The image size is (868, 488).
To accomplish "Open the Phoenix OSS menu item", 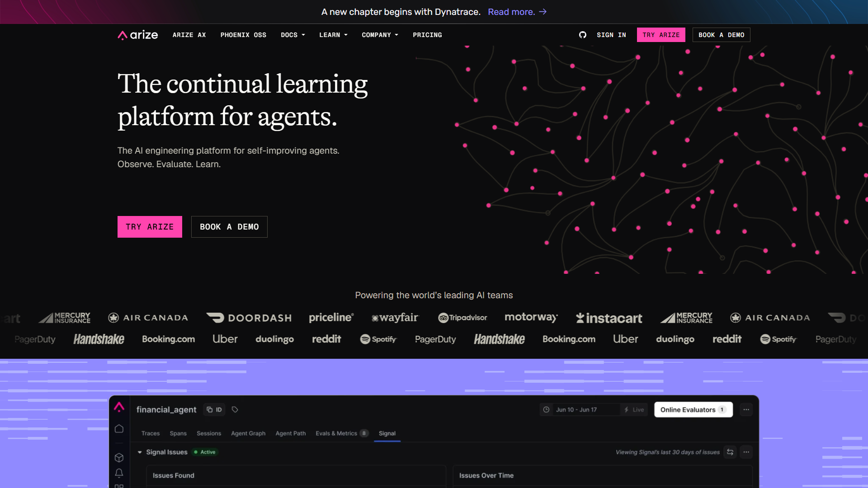I will pos(243,35).
